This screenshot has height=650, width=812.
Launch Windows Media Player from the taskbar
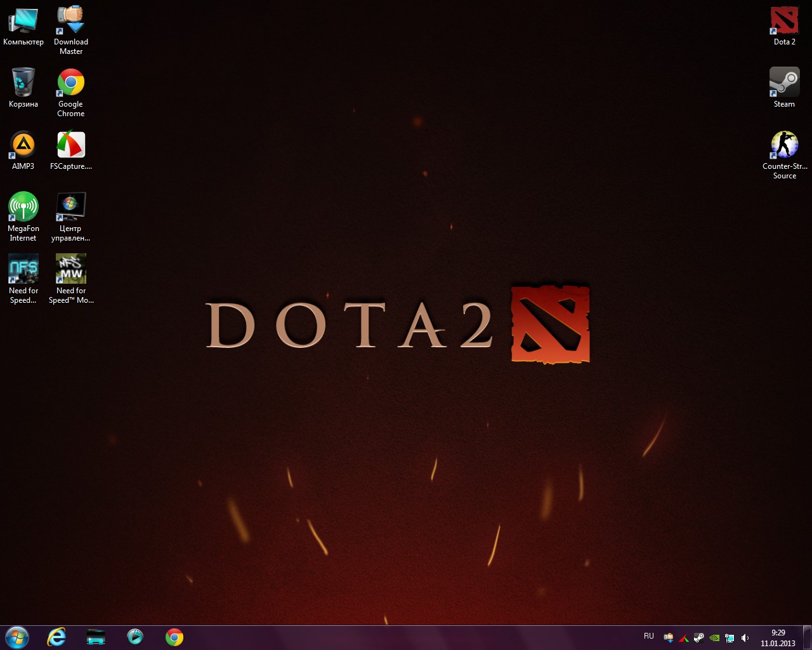(x=135, y=637)
